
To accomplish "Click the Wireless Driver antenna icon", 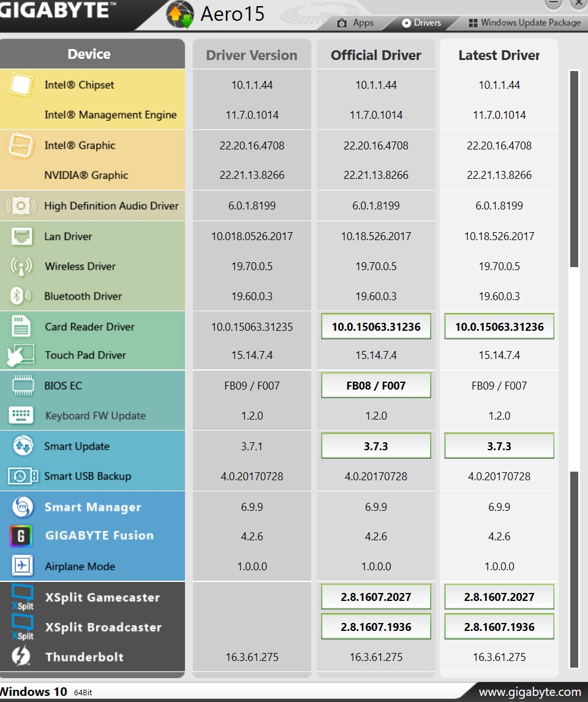I will coord(21,266).
